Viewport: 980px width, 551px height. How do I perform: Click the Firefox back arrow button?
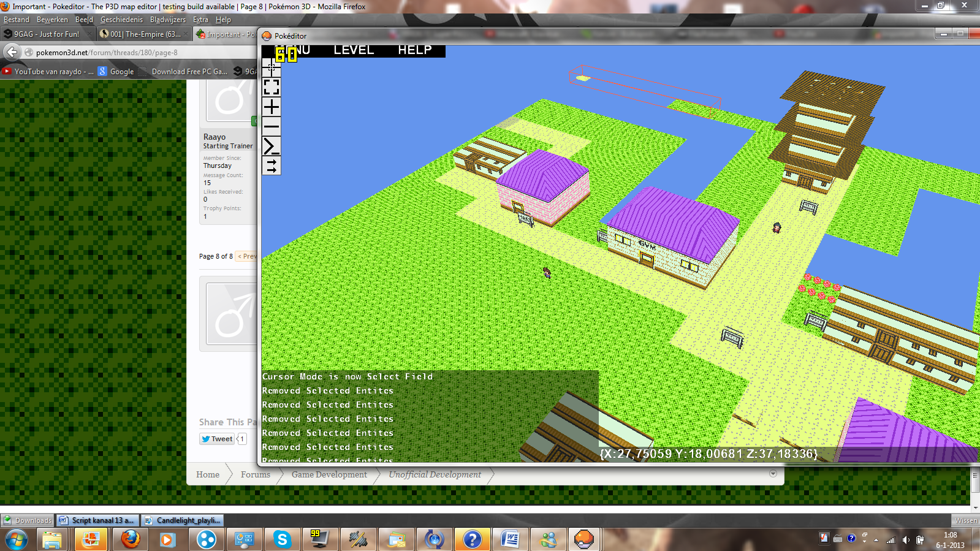[12, 52]
